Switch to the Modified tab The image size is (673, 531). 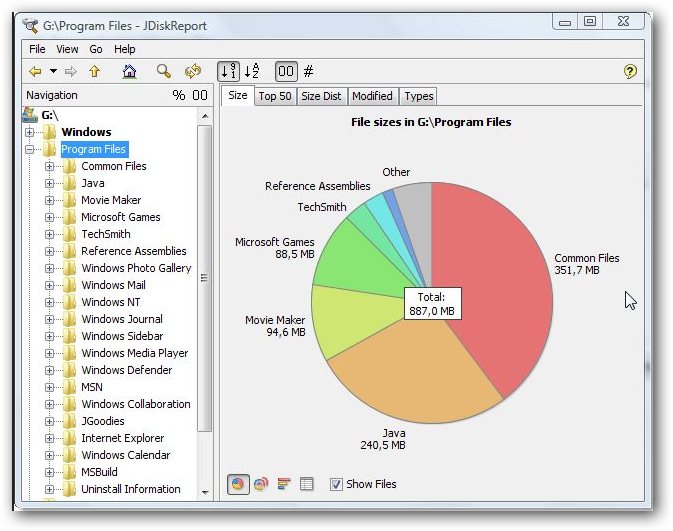tap(372, 96)
